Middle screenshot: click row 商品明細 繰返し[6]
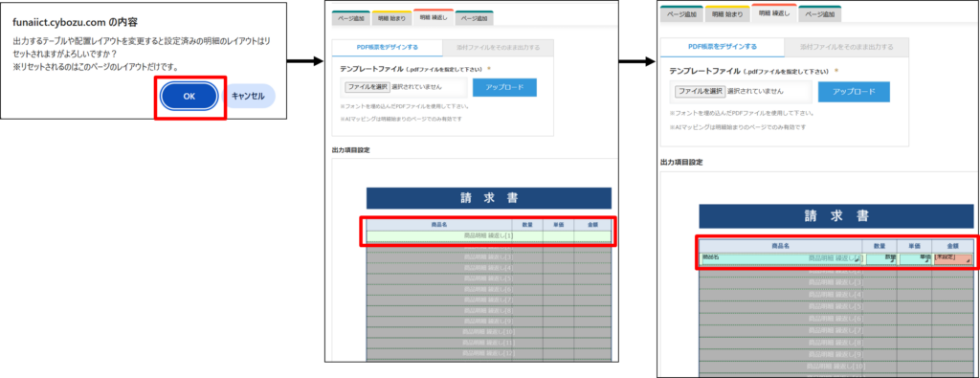This screenshot has height=378, width=980. pos(488,289)
